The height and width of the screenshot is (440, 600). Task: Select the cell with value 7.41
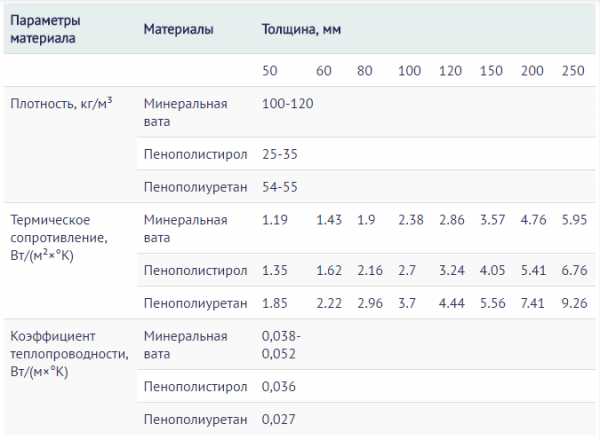[533, 303]
